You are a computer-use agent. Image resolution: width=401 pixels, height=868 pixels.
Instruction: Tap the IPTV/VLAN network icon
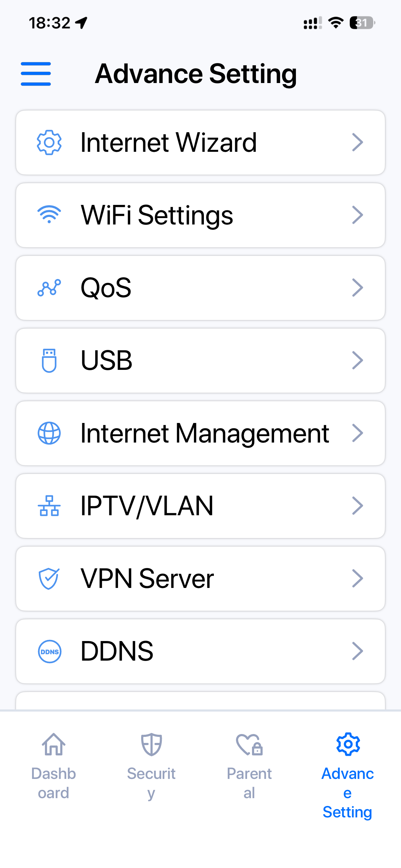tap(49, 506)
